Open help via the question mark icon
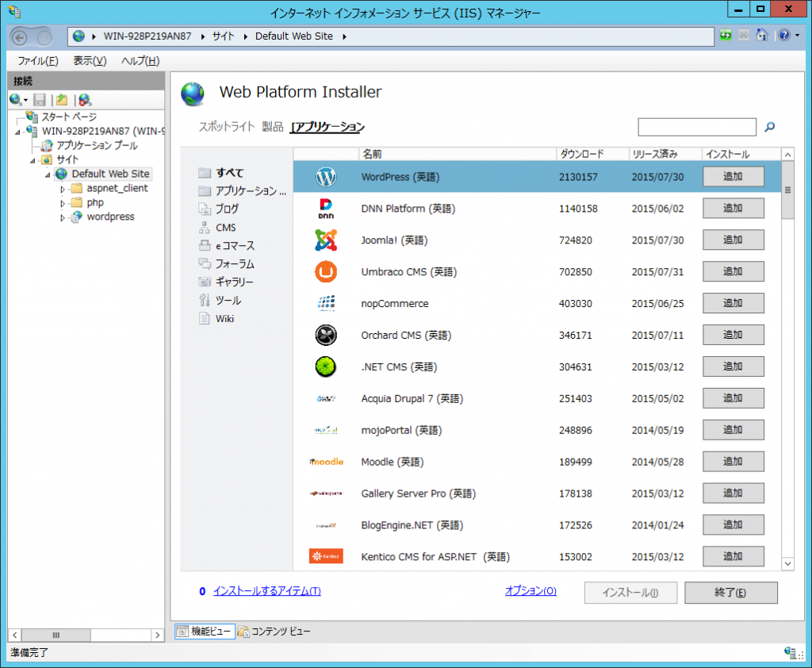Screen dimensions: 812x668 pos(782,35)
